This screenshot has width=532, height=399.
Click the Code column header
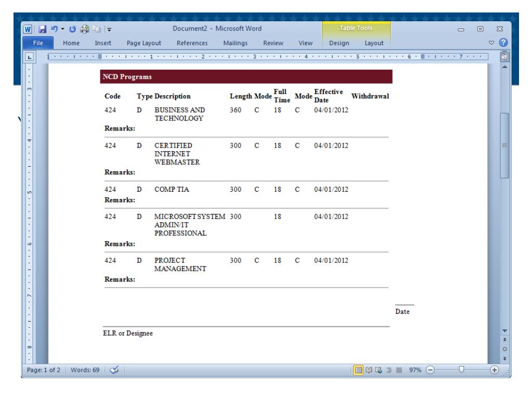pos(112,96)
